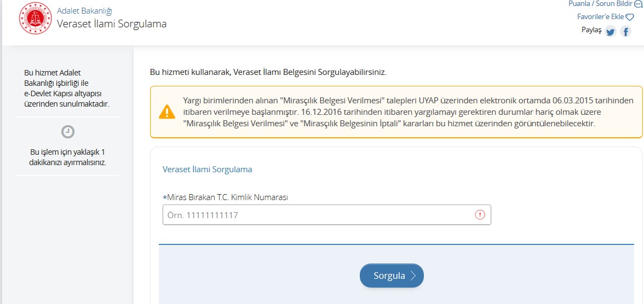Click the yellow UYAP notice box text
644x304 pixels.
coord(408,112)
